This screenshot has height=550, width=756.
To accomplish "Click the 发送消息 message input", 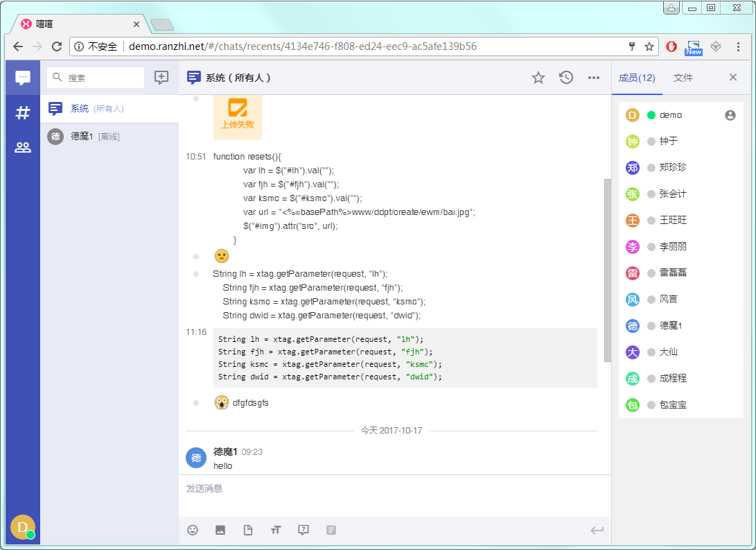I will click(x=394, y=495).
